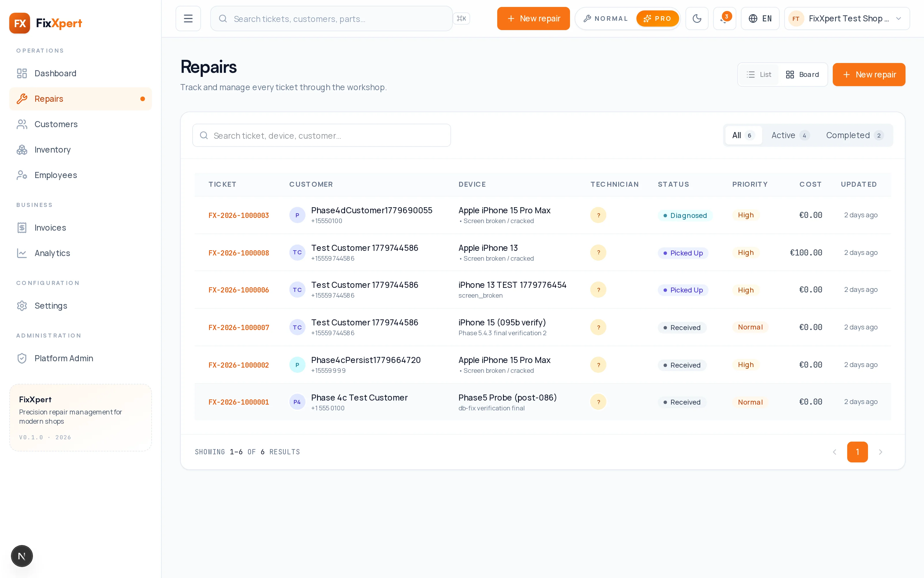The image size is (924, 578).
Task: Open Employees in sidebar
Action: (81, 175)
